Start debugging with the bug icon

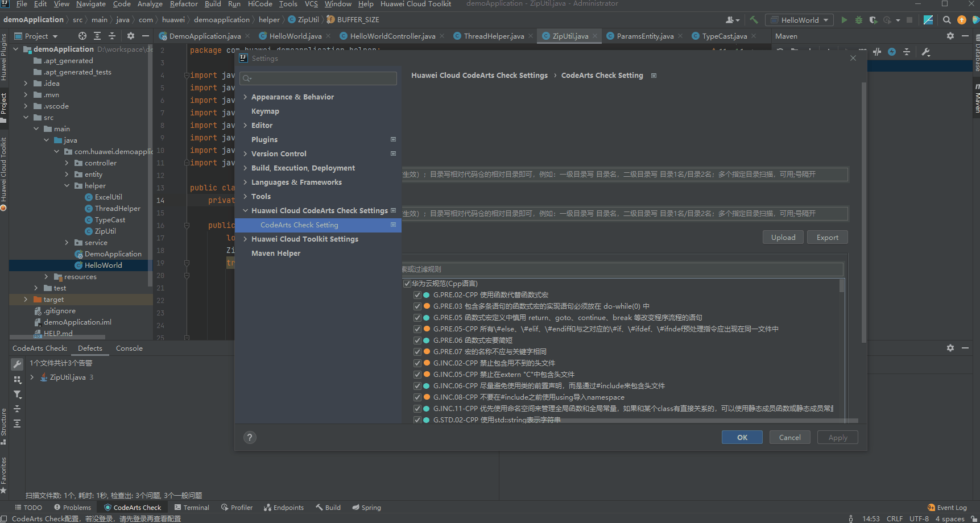click(859, 19)
